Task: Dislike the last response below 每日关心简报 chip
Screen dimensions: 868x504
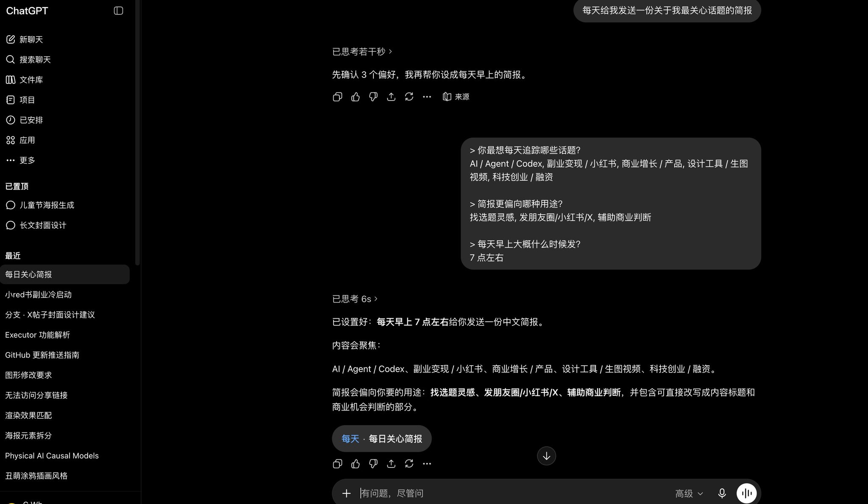Action: tap(373, 464)
